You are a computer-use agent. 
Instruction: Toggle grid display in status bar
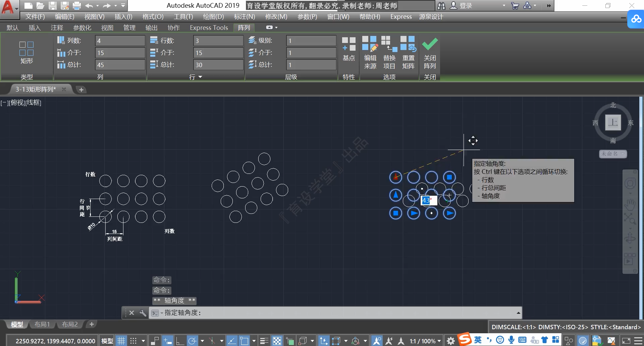(121, 341)
